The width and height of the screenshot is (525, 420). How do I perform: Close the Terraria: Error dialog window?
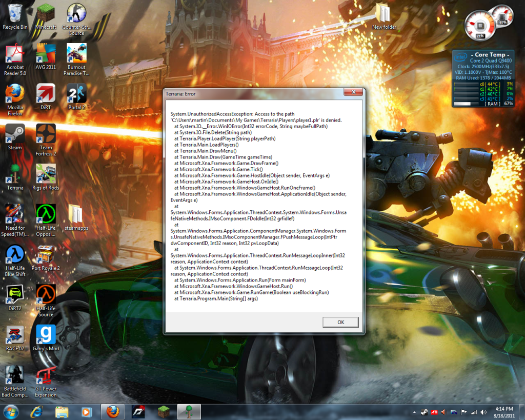coord(352,93)
